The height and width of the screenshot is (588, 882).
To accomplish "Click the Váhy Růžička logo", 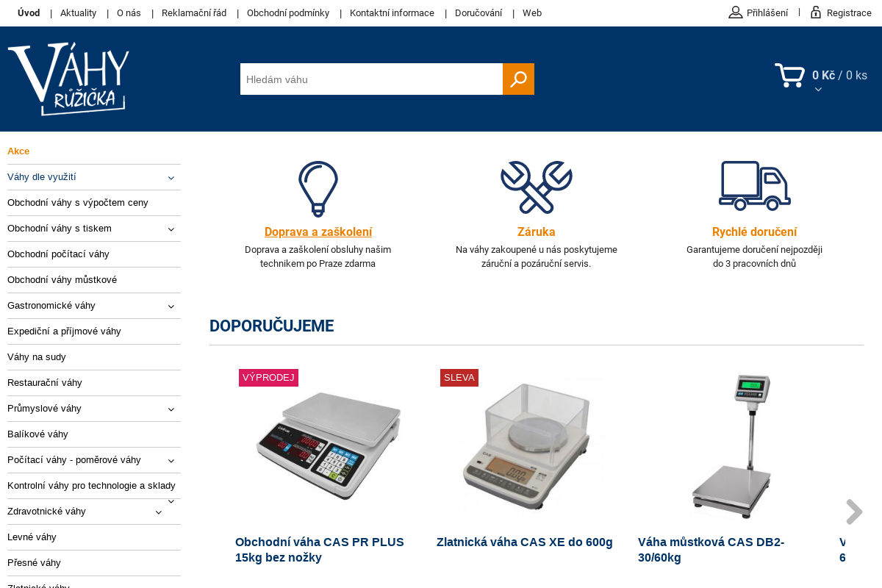I will [68, 79].
